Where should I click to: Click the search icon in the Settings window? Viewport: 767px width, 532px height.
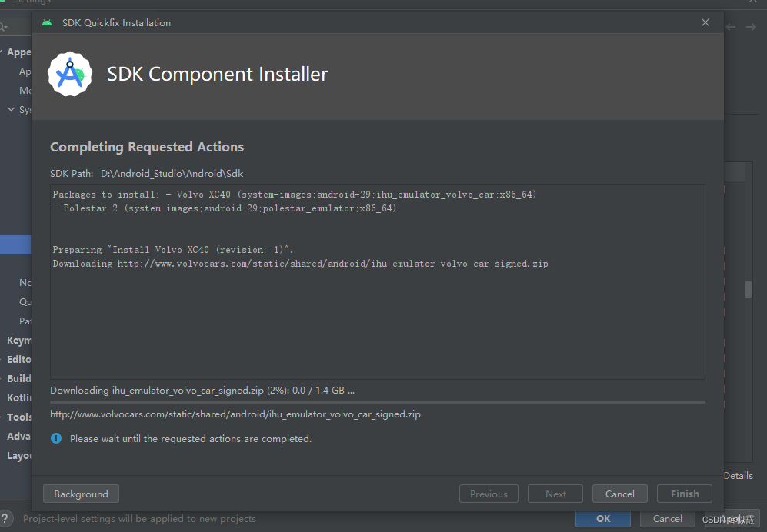(3, 27)
